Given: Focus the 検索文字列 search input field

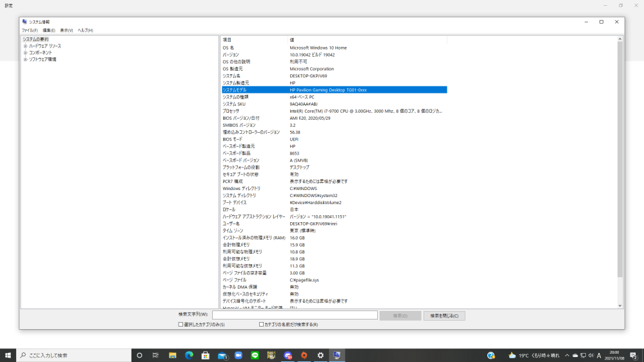Looking at the screenshot, I should tap(295, 315).
